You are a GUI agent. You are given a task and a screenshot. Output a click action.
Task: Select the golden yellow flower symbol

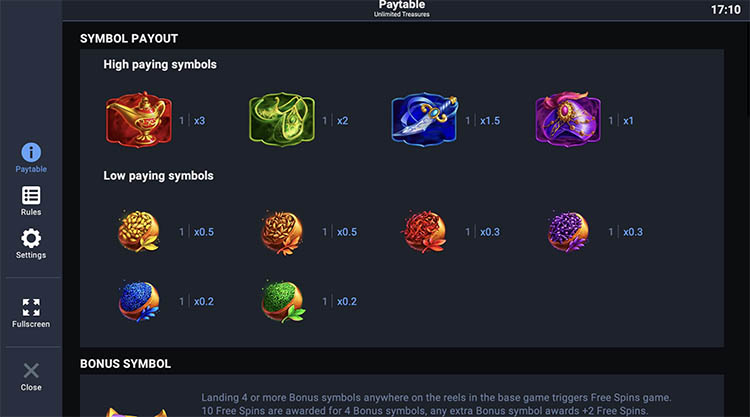[139, 231]
